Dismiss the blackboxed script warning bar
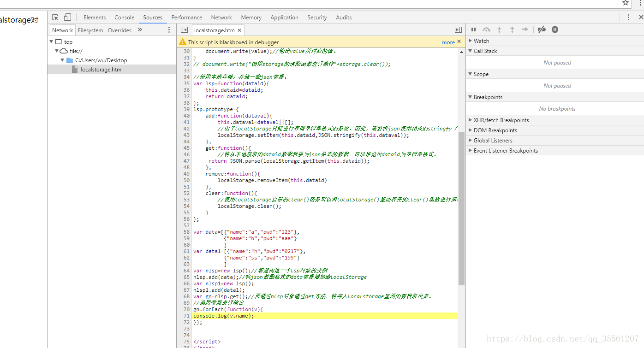 pos(459,41)
